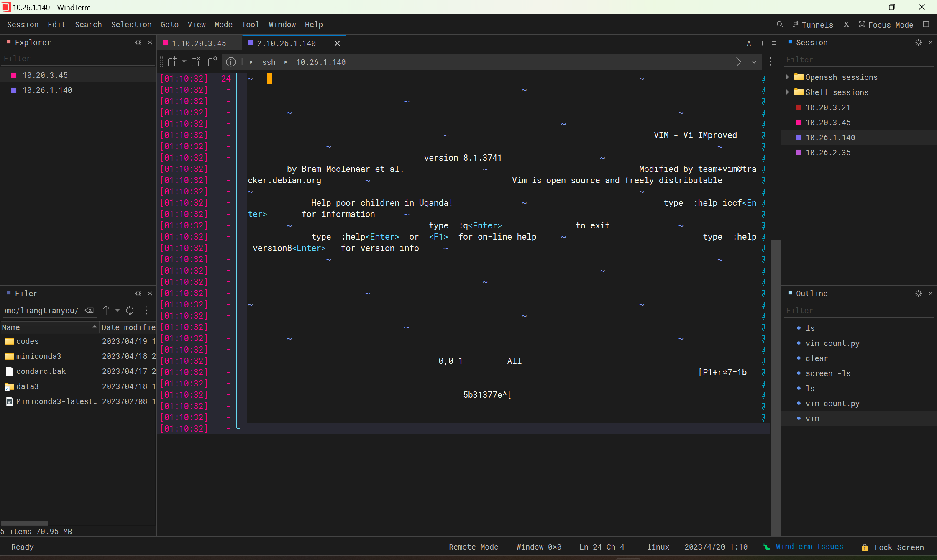Click the terminal vertical scrollbar

[x=776, y=388]
